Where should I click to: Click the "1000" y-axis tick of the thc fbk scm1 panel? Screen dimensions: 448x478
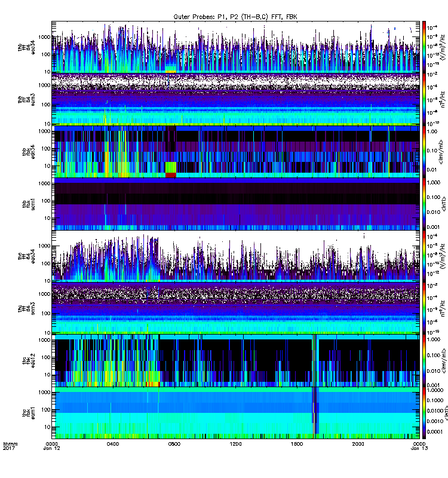pos(44,393)
